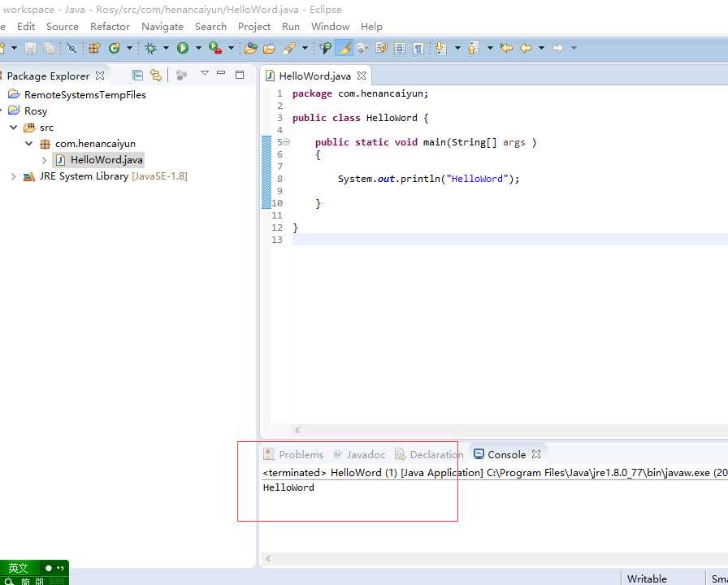728x585 pixels.
Task: Open the Next Annotation dropdown arrow
Action: click(x=457, y=48)
